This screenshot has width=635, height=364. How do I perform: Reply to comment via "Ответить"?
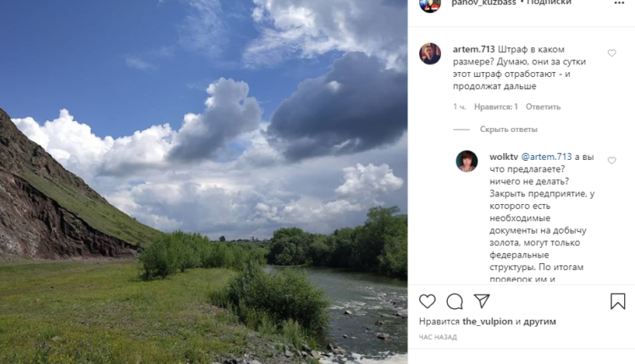pyautogui.click(x=543, y=108)
